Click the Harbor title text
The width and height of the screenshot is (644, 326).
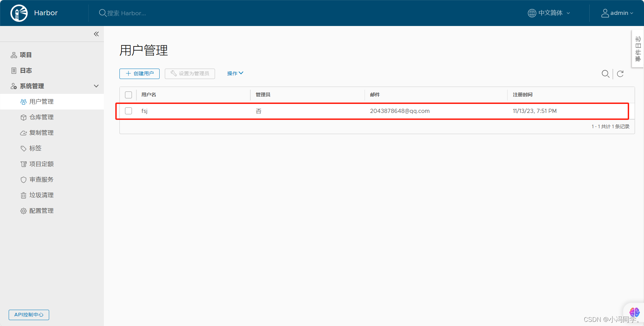(46, 13)
